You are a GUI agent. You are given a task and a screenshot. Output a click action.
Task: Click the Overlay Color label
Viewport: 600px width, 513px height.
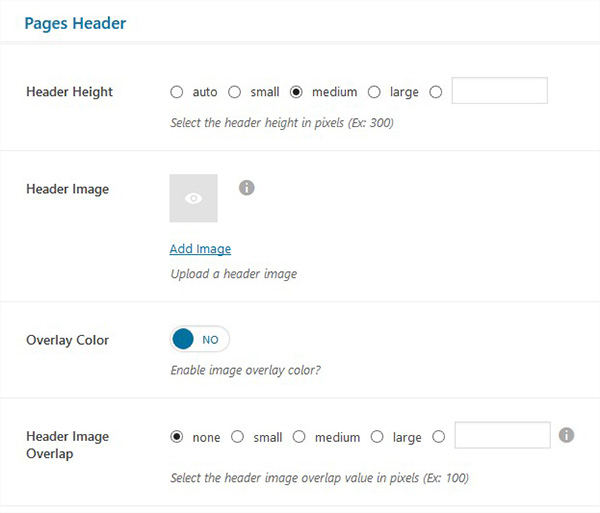click(67, 340)
